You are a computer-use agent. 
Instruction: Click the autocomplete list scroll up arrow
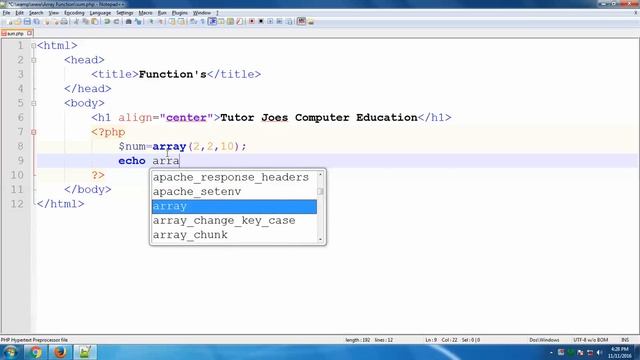pos(320,174)
